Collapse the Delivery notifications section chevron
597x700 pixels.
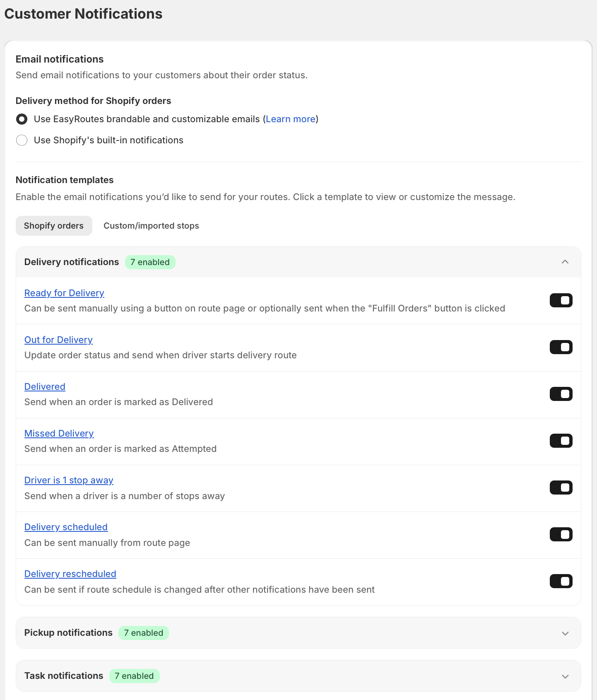[x=565, y=262]
